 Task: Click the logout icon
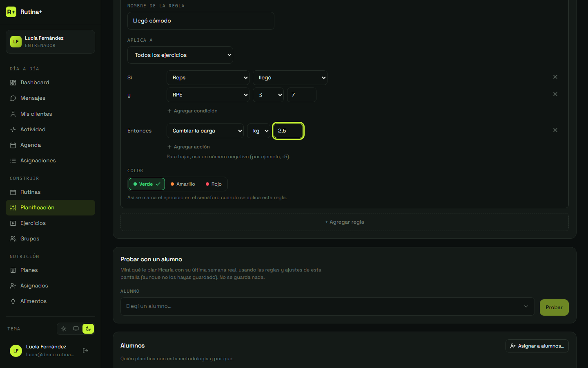coord(86,350)
